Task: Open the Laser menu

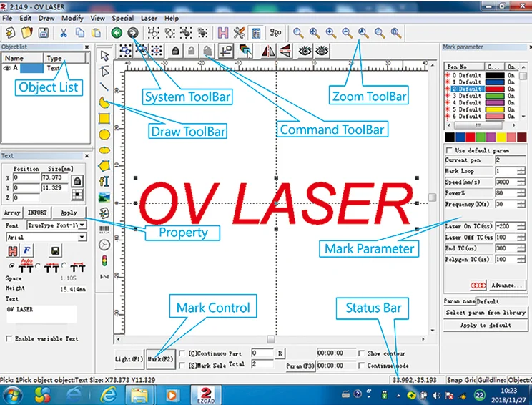Action: click(149, 18)
